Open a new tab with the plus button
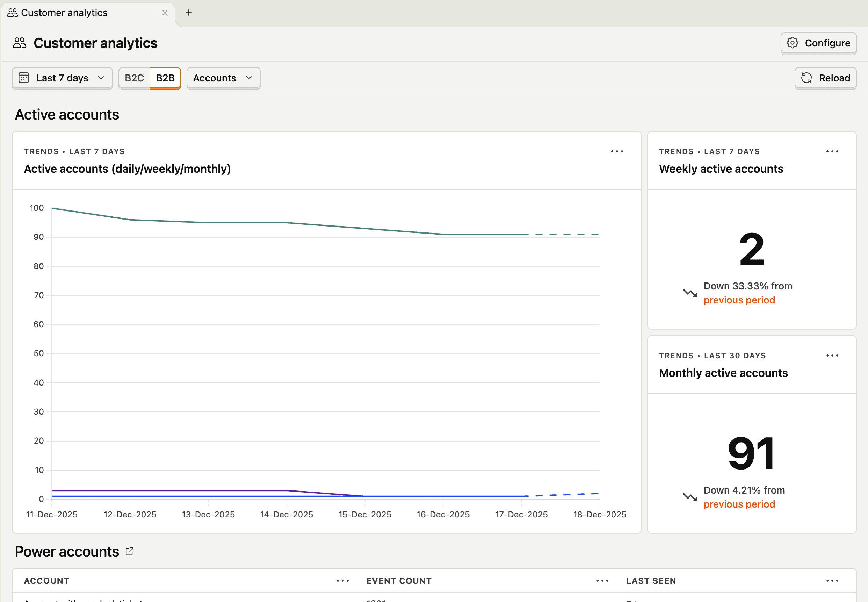 click(189, 13)
